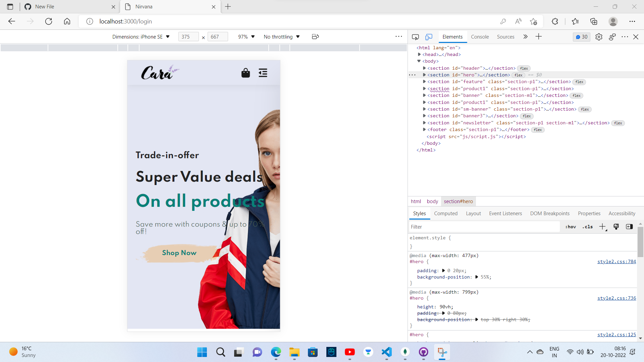Click the issues counter showing 30
Screen dimensions: 644x362
[582, 37]
